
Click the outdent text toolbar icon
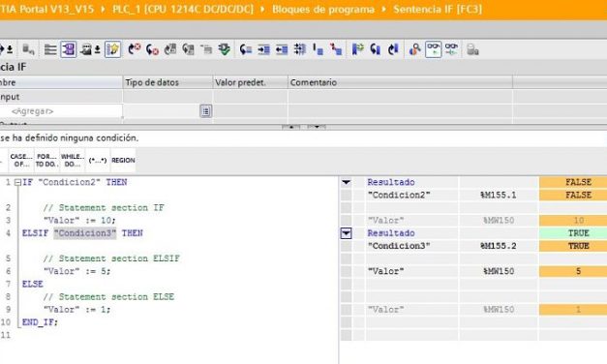[282, 49]
